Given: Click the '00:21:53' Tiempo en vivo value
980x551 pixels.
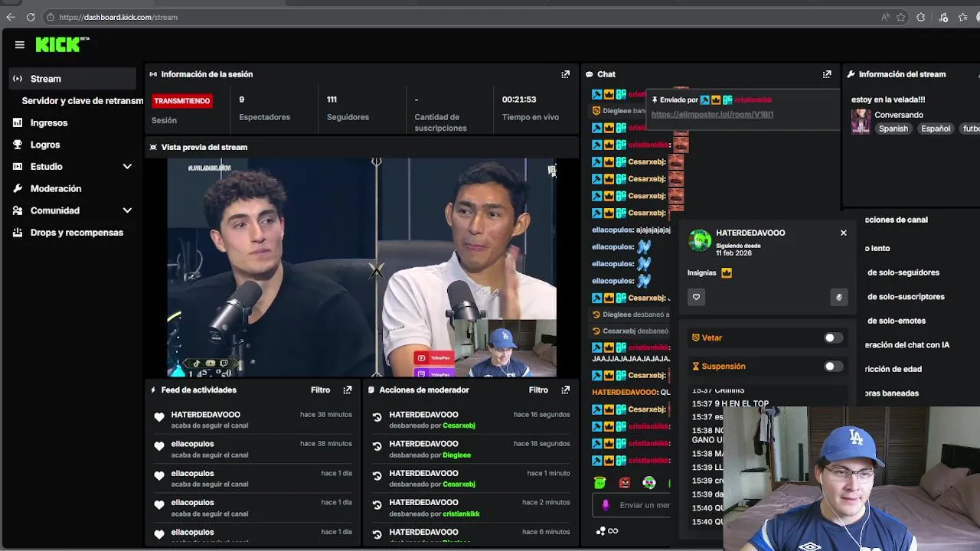Looking at the screenshot, I should tap(519, 99).
